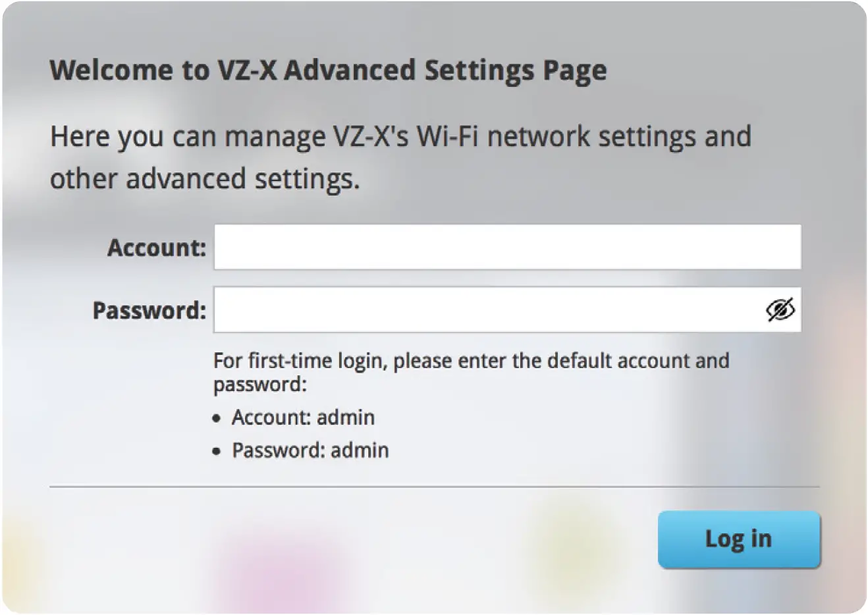This screenshot has height=615, width=868.
Task: Focus the Account input field
Action: pos(507,248)
